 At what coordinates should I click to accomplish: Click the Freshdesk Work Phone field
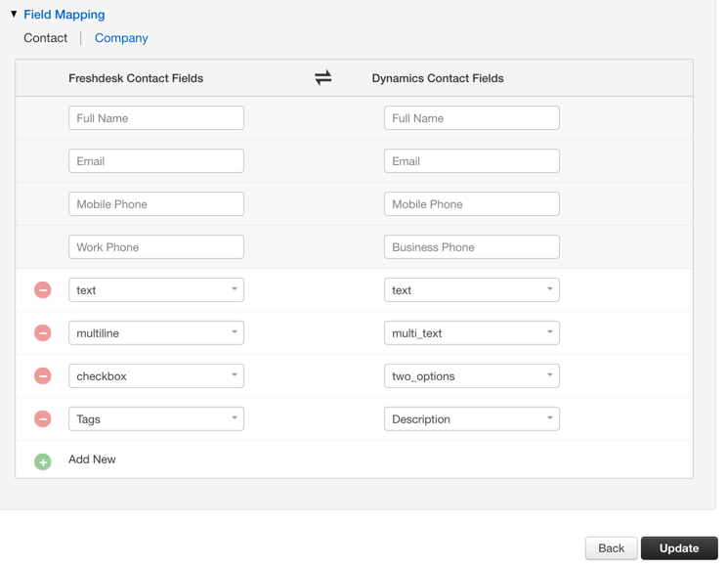tap(156, 246)
